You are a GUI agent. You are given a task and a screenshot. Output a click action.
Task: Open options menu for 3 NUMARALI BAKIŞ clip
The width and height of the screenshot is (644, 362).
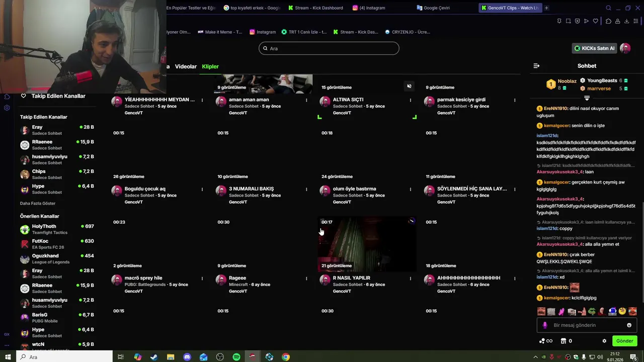pyautogui.click(x=306, y=190)
